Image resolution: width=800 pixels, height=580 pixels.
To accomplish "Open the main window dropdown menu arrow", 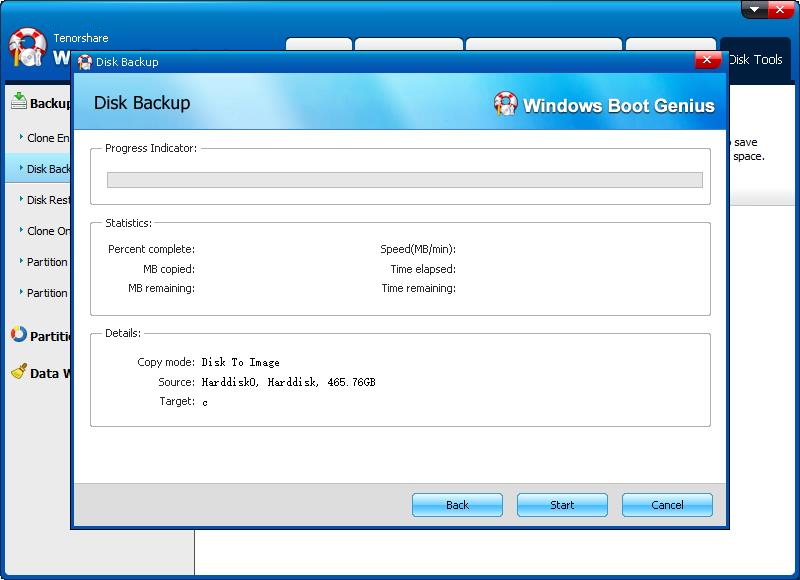I will pyautogui.click(x=754, y=10).
